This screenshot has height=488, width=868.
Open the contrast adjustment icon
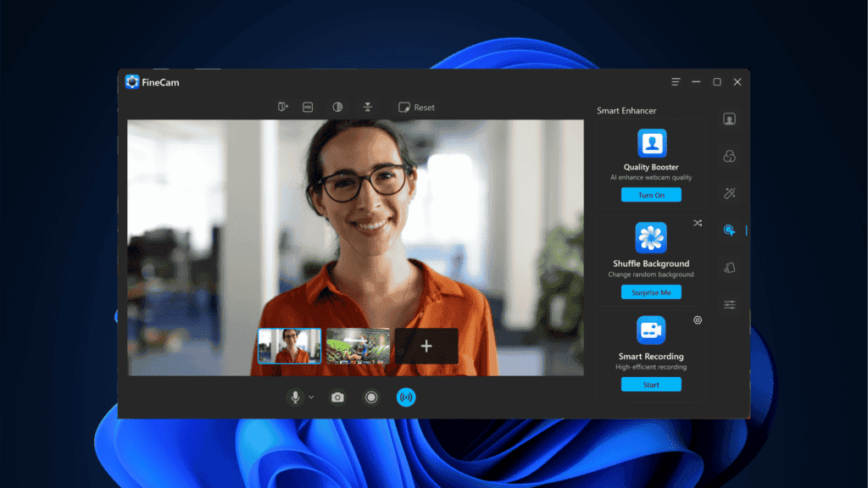coord(337,108)
